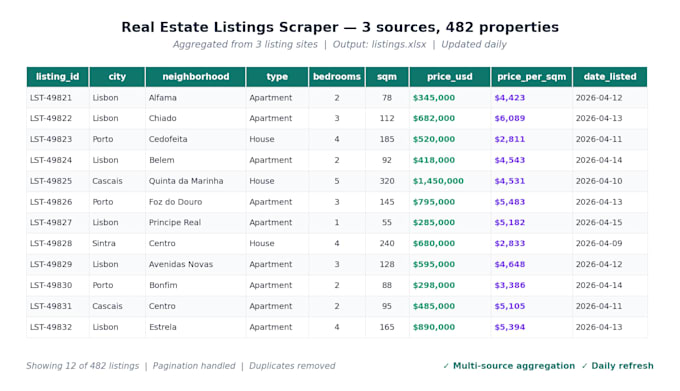This screenshot has height=391, width=680.
Task: Select listing ID LST-49827
Action: point(51,222)
